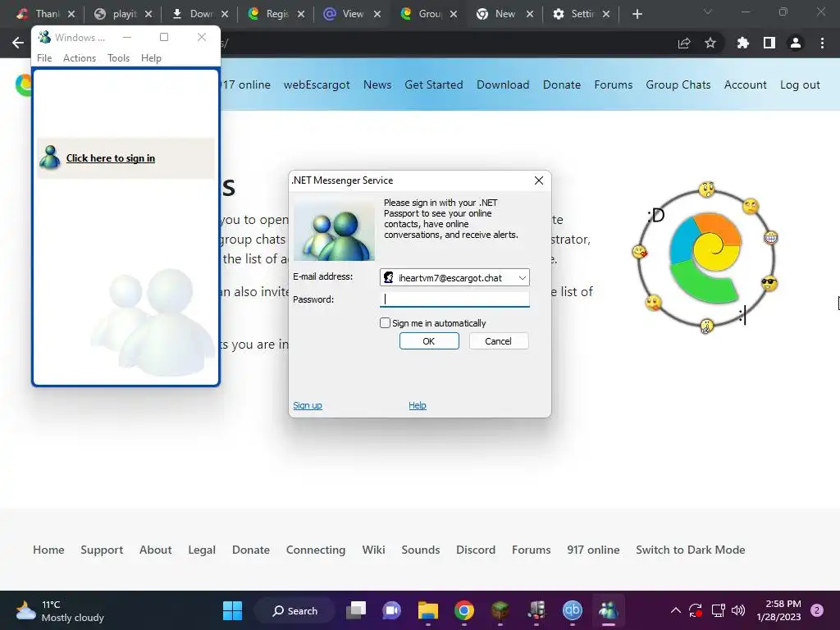Close the 'Settin' browser tab
Image resolution: width=840 pixels, height=630 pixels.
[606, 14]
